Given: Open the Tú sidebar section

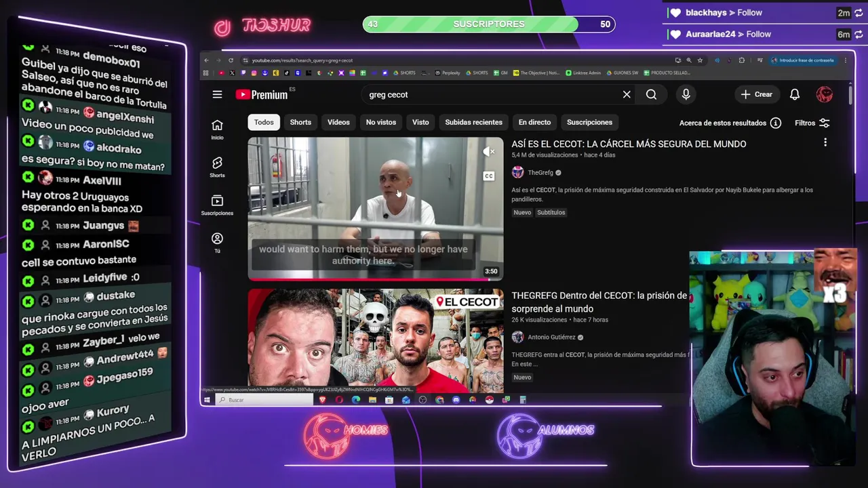Looking at the screenshot, I should (x=217, y=243).
